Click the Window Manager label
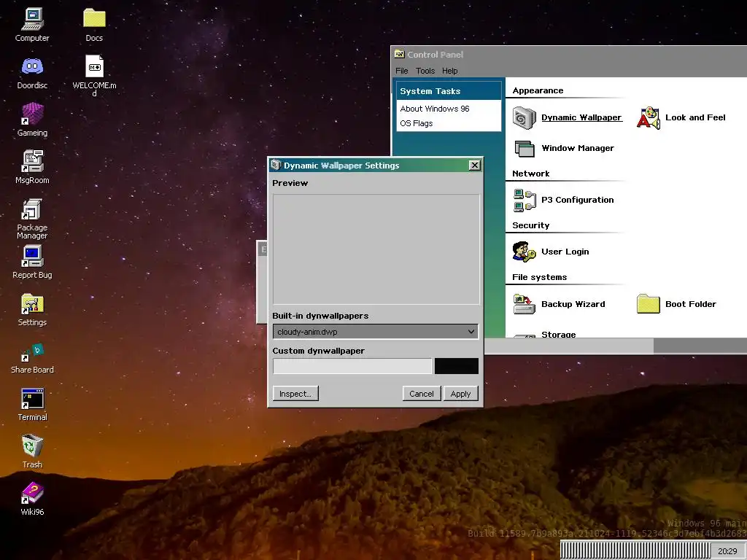 pos(578,148)
